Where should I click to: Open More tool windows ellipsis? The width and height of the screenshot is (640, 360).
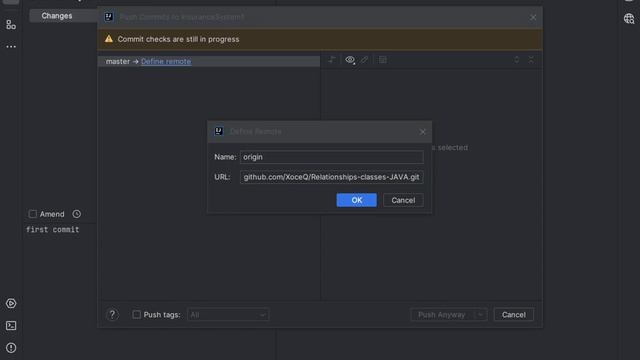(11, 47)
